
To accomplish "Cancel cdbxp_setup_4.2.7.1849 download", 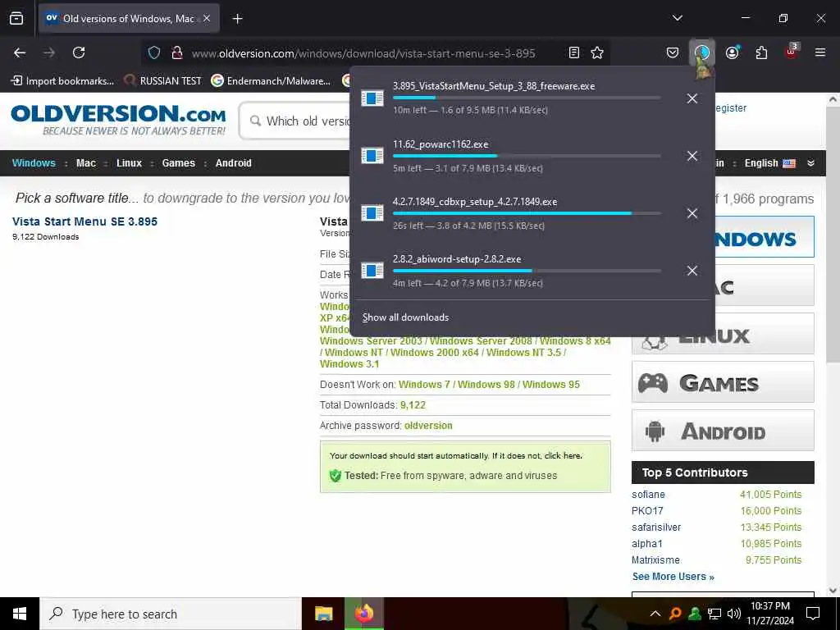I will [x=692, y=213].
